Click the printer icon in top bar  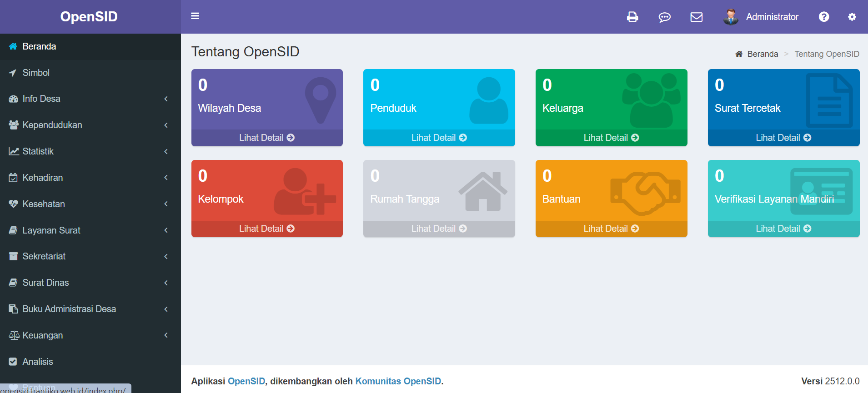tap(632, 17)
